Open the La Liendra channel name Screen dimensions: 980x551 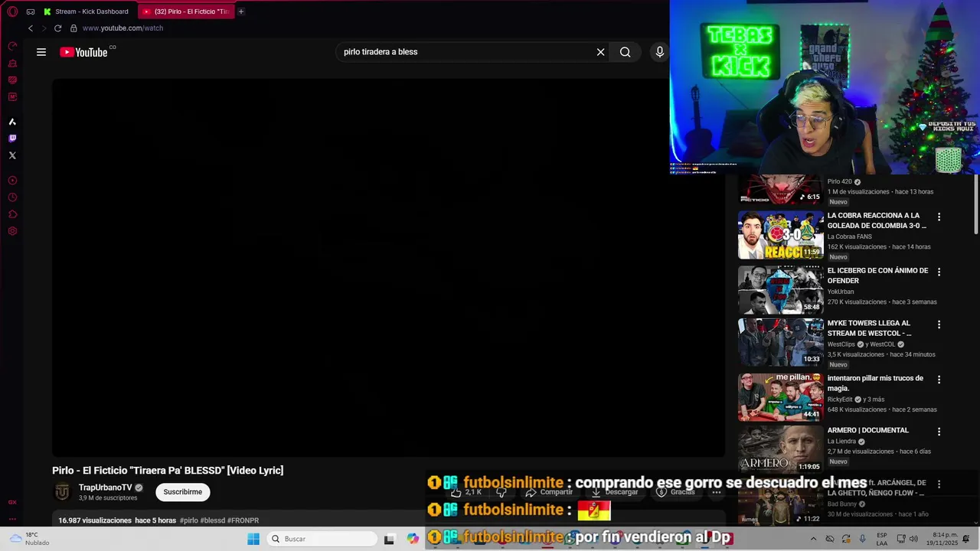click(841, 442)
